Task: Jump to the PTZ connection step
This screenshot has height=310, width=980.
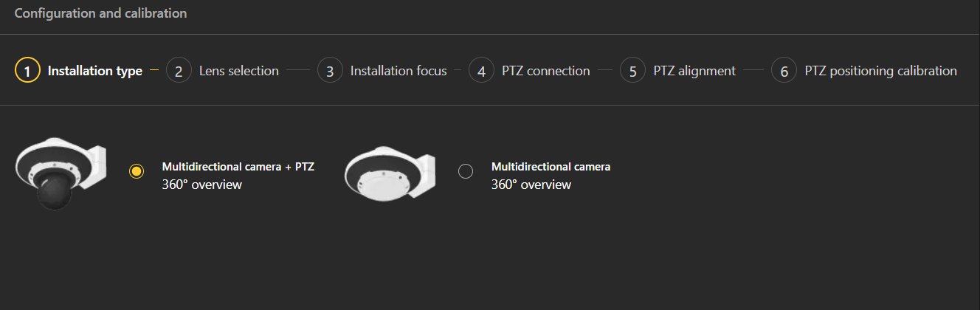Action: tap(546, 71)
